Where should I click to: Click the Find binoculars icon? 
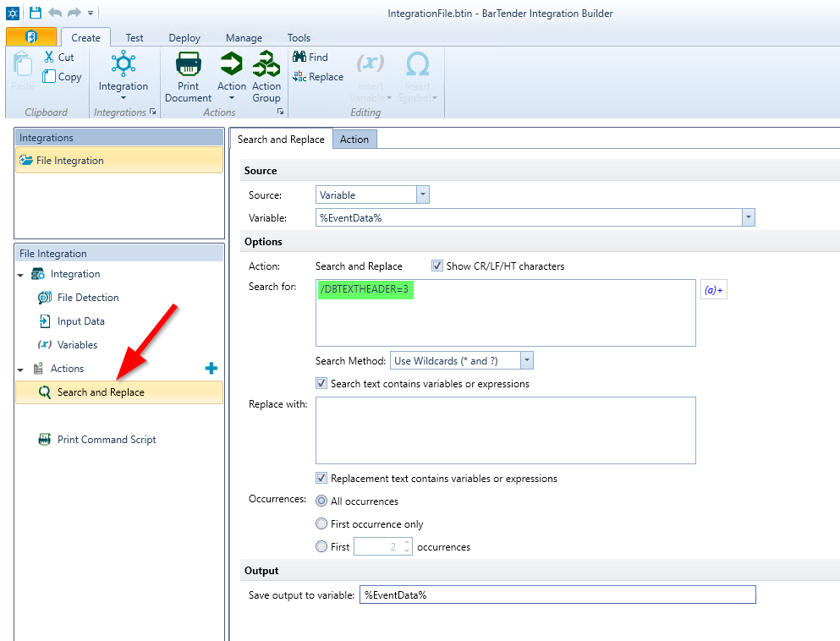(299, 57)
